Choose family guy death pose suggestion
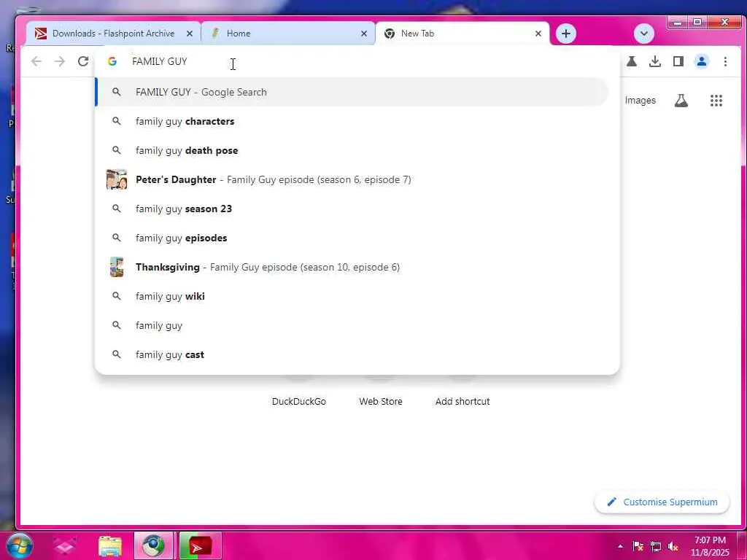Screen dimensions: 747x560 [352, 150]
